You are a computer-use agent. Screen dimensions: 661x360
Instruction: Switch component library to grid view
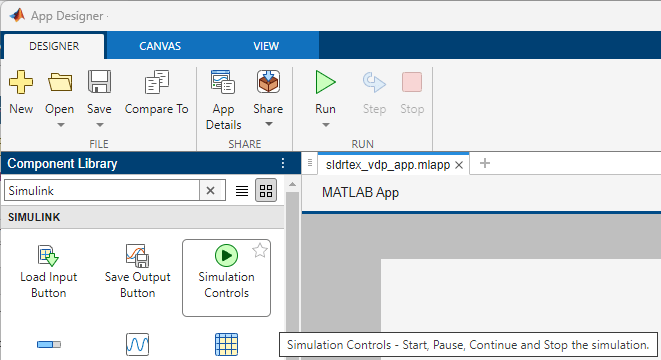pyautogui.click(x=266, y=191)
